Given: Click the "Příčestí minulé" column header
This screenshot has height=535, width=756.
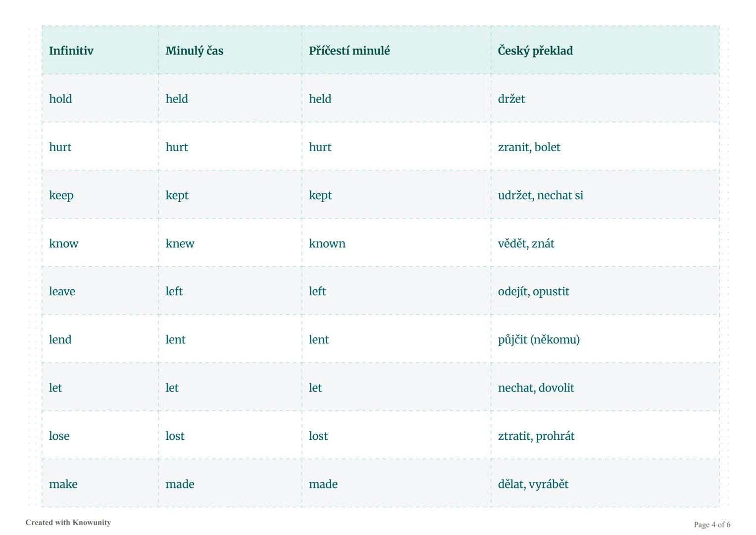Looking at the screenshot, I should click(x=349, y=51).
